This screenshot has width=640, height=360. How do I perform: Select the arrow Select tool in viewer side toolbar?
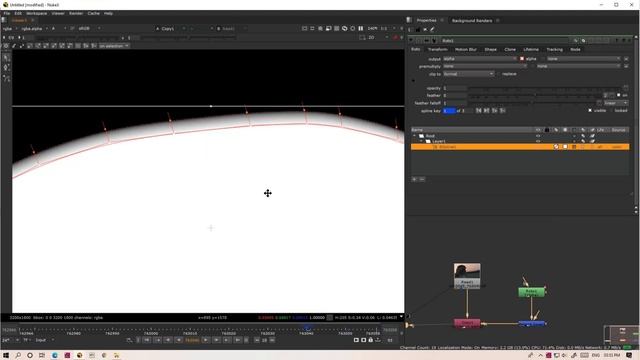pos(6,58)
